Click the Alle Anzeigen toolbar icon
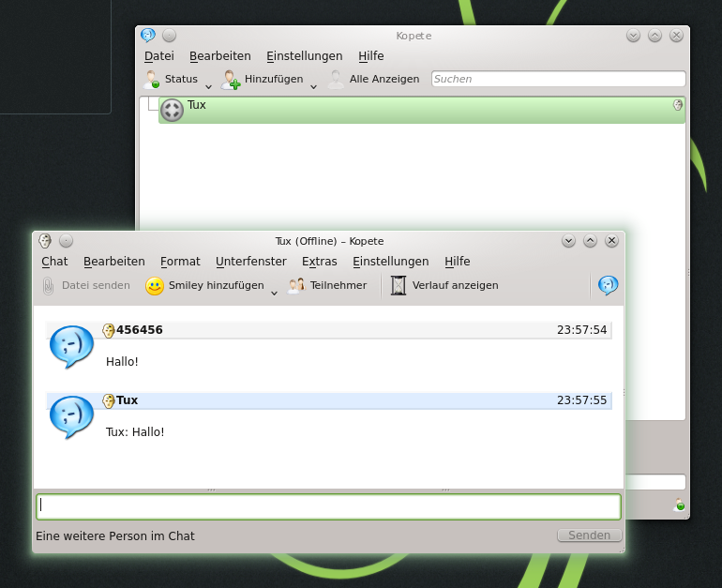The height and width of the screenshot is (588, 722). [335, 80]
